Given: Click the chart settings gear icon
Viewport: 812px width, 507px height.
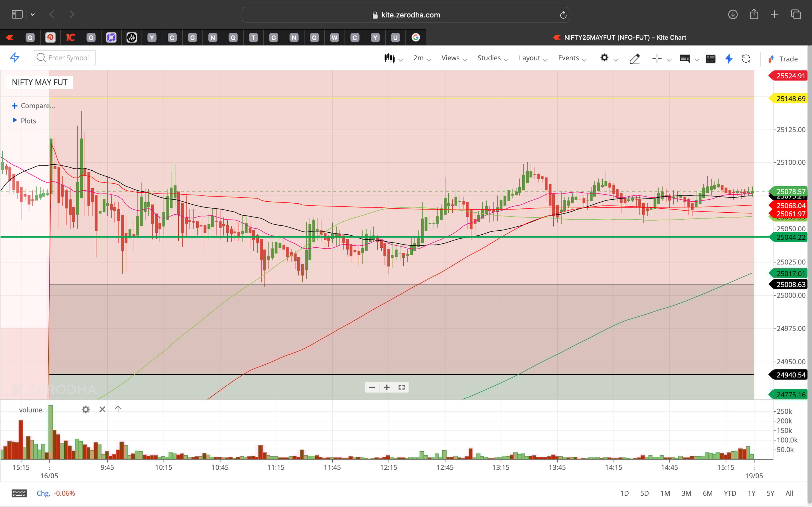Looking at the screenshot, I should (x=605, y=58).
